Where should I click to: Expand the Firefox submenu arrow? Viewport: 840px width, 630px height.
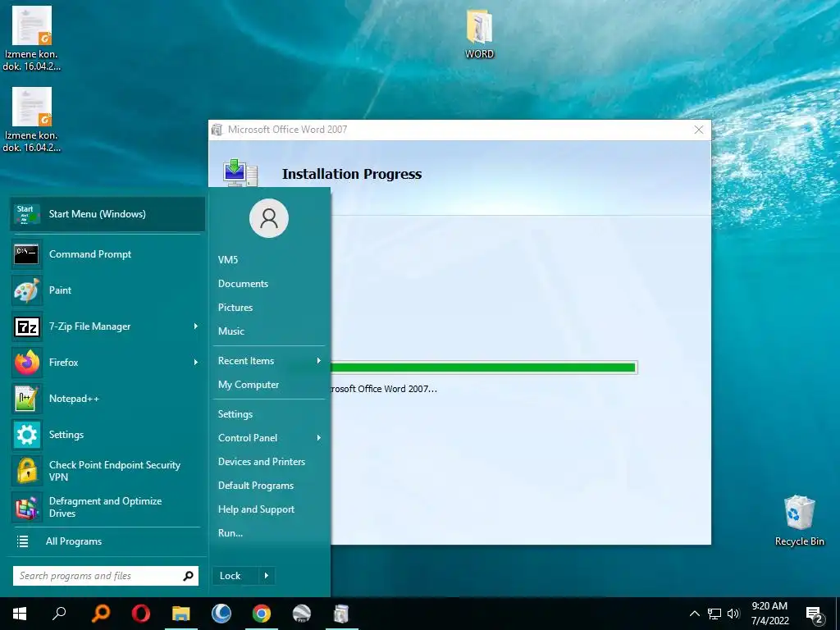(x=195, y=362)
